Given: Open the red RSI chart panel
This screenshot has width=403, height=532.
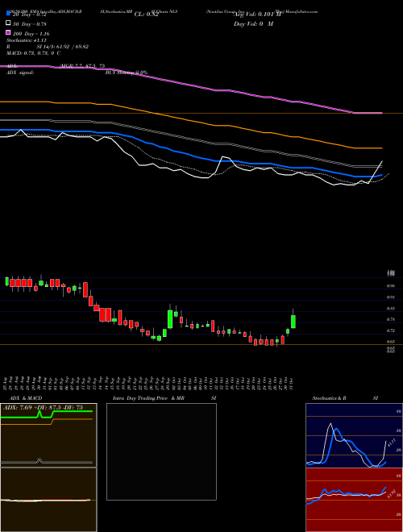Looking at the screenshot, I should (x=354, y=500).
